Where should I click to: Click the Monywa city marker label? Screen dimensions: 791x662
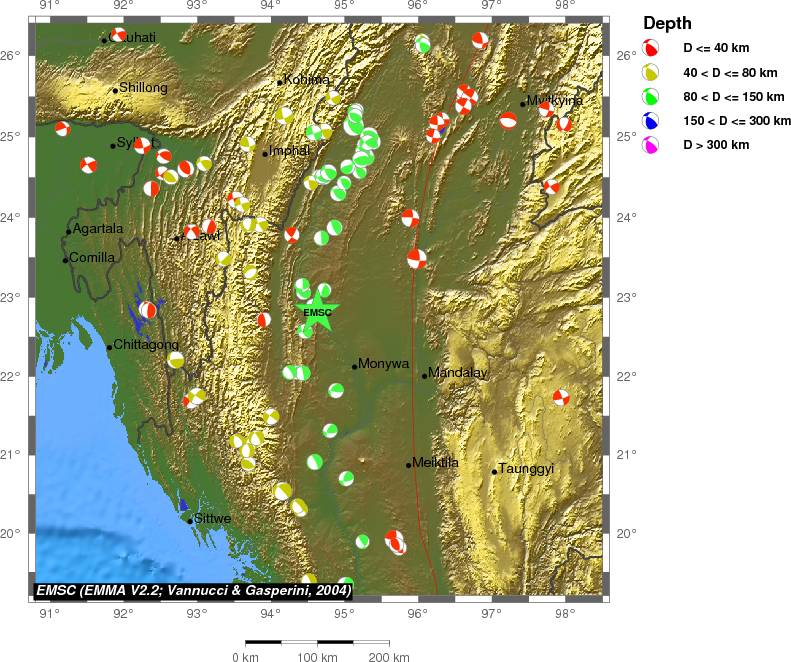(x=384, y=364)
